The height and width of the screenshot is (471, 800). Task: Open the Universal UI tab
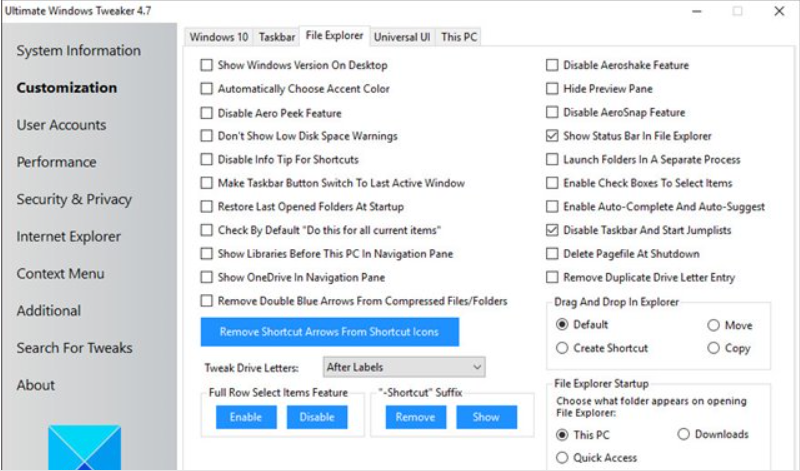click(402, 37)
